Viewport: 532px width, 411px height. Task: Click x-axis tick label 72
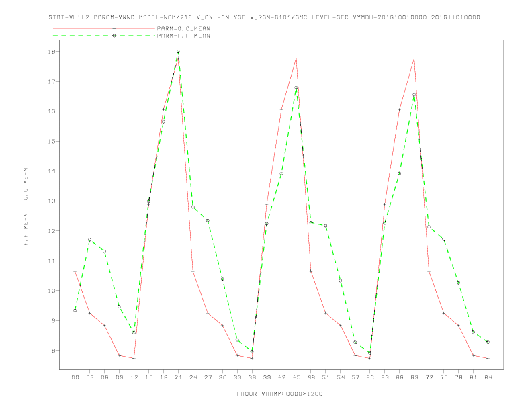tap(429, 377)
